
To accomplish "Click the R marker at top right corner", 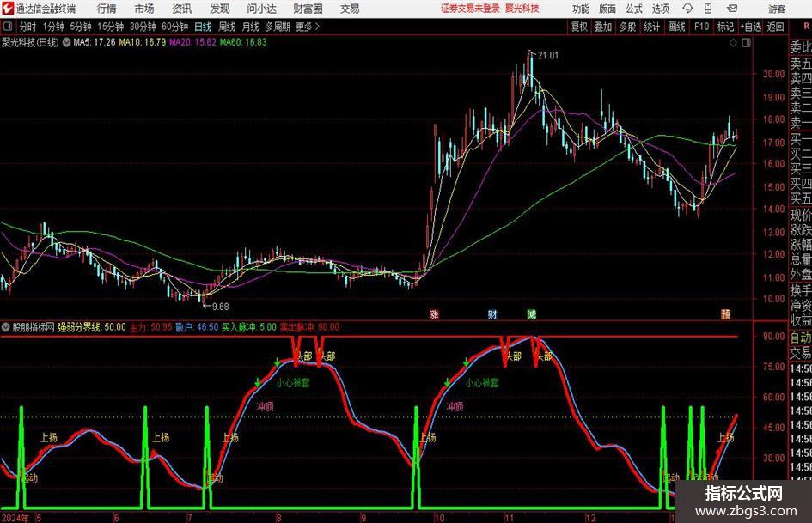I will pyautogui.click(x=808, y=27).
